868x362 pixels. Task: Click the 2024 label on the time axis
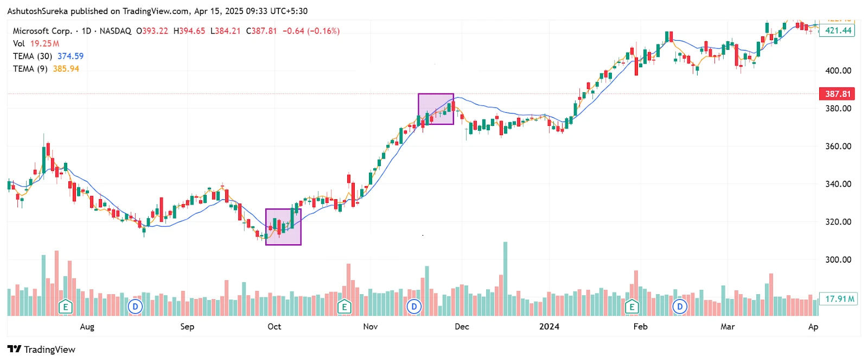[549, 326]
